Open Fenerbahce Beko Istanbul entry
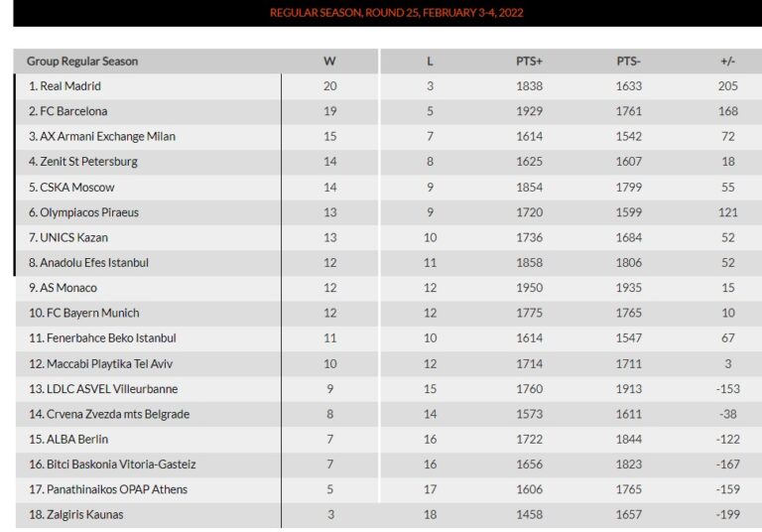Screen dimensions: 762x532 pyautogui.click(x=101, y=338)
